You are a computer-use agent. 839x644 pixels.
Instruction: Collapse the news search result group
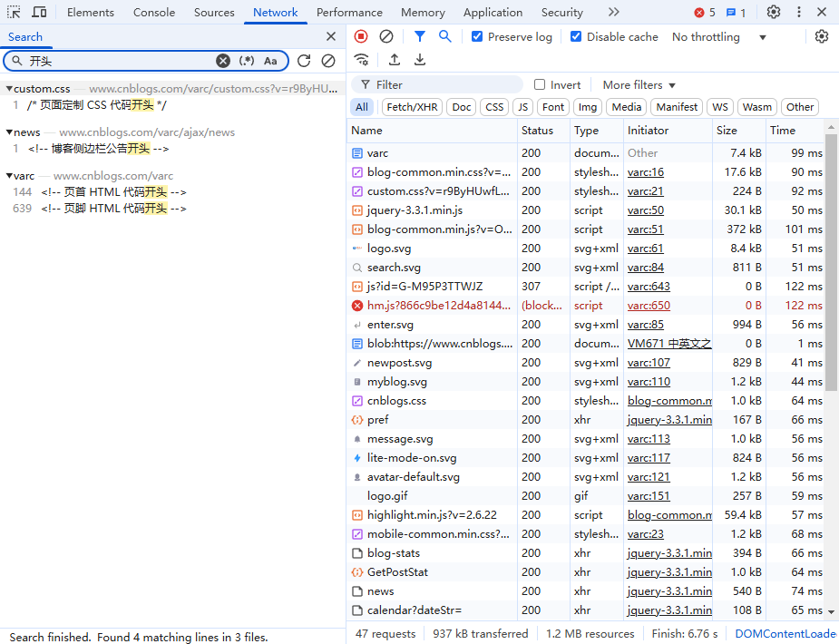pyautogui.click(x=9, y=132)
